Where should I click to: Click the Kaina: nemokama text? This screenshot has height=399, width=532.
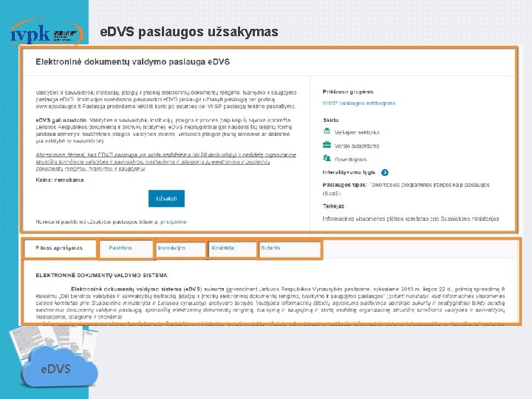coord(60,180)
